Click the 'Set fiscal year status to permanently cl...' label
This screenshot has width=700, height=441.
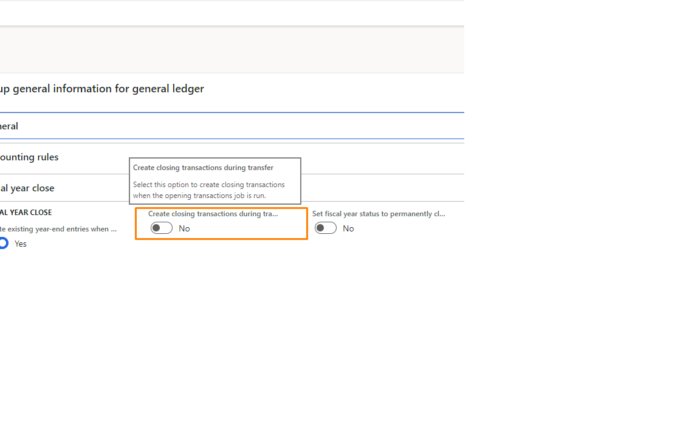(x=379, y=214)
